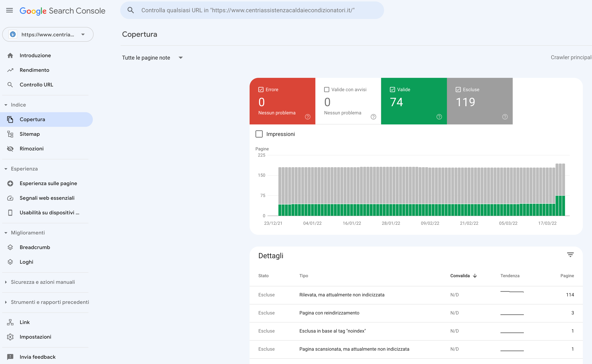Click Invia feedback link
Viewport: 592px width, 364px height.
(x=37, y=357)
